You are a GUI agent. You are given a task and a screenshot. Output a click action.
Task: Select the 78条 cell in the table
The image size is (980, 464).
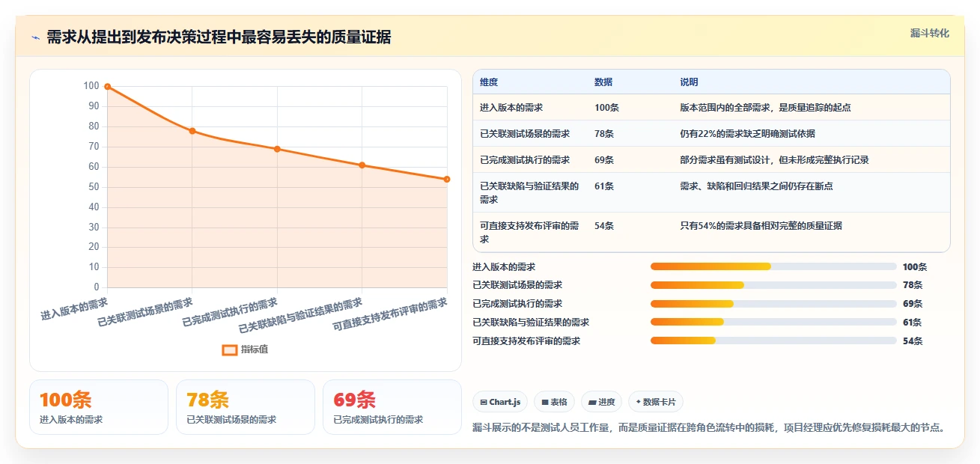click(604, 134)
